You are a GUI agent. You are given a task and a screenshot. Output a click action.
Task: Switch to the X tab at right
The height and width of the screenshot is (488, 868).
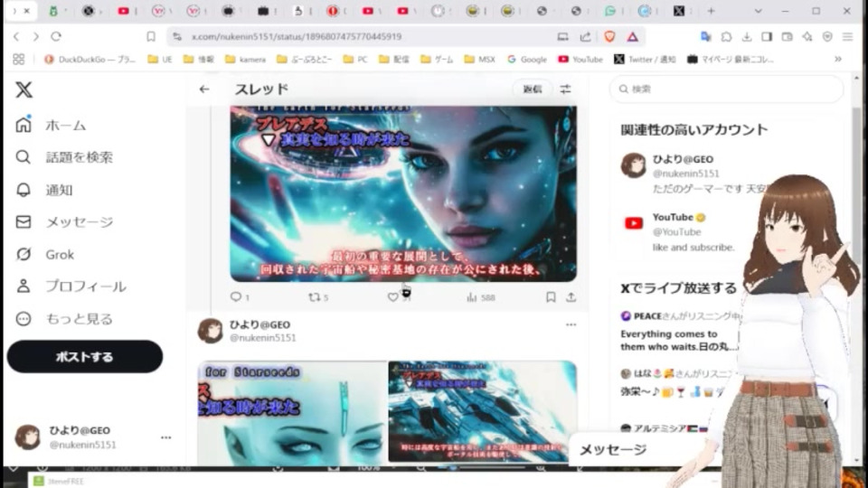click(x=679, y=11)
